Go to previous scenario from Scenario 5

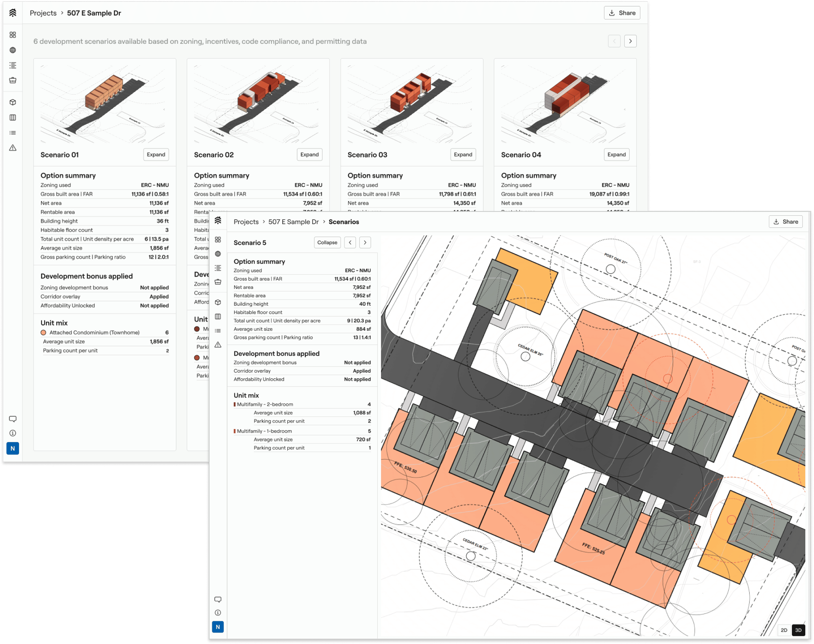point(350,242)
